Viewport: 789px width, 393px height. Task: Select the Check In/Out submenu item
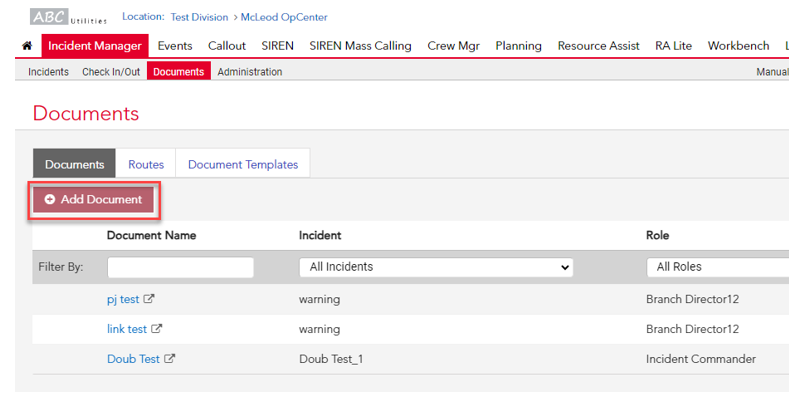[x=111, y=72]
